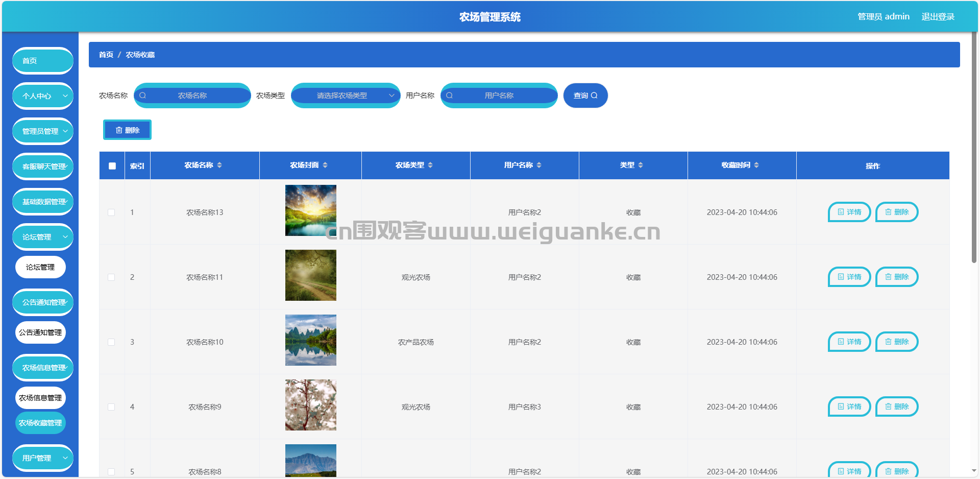Open the forest path thumbnail for 农场名称11
Image resolution: width=980 pixels, height=479 pixels.
(x=311, y=275)
